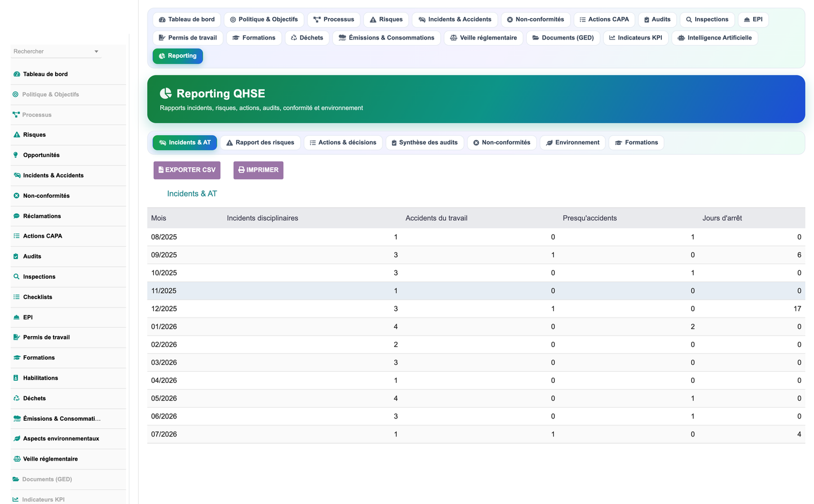Click the Inspections magnifier icon in sidebar
Image resolution: width=814 pixels, height=504 pixels.
tap(16, 276)
